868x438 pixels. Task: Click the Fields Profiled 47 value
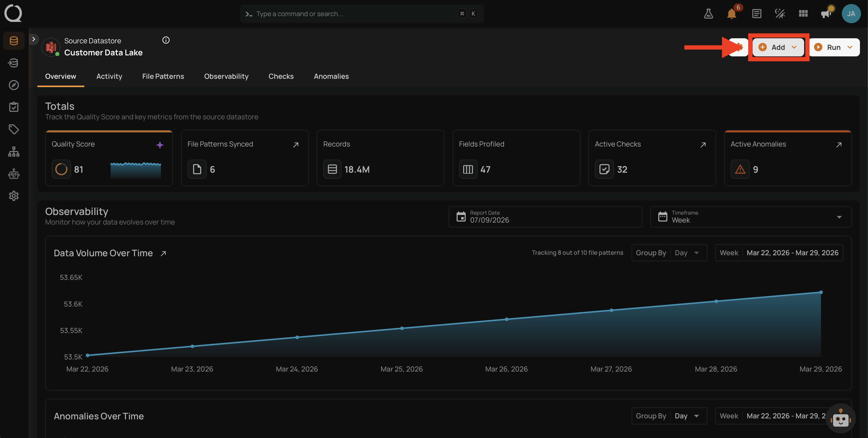[x=485, y=169]
